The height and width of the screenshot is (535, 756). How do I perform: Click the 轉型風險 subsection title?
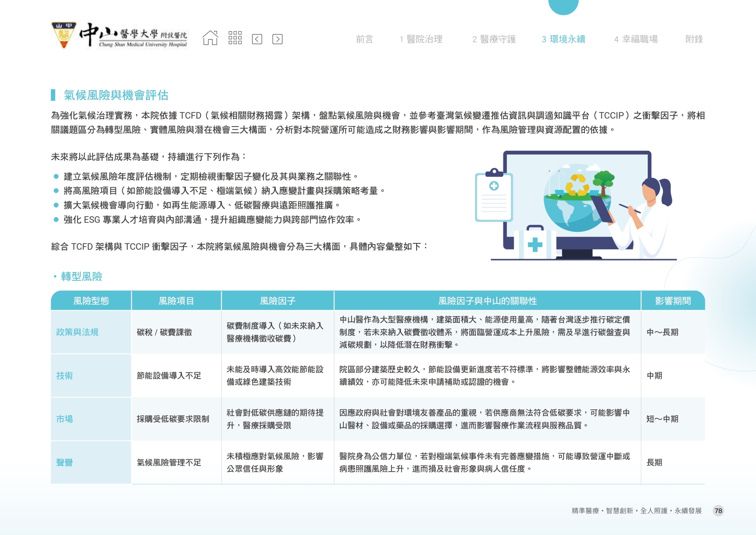point(82,276)
